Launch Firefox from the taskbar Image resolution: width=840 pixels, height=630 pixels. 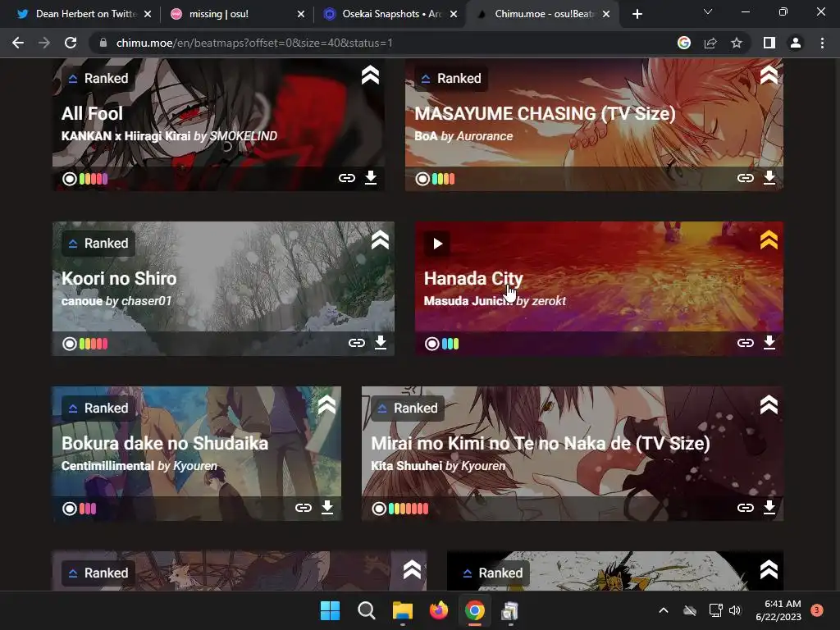(439, 610)
